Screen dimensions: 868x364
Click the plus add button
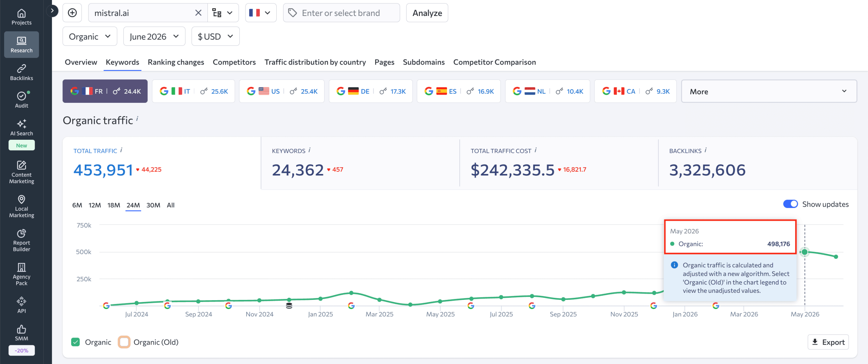pos(72,13)
